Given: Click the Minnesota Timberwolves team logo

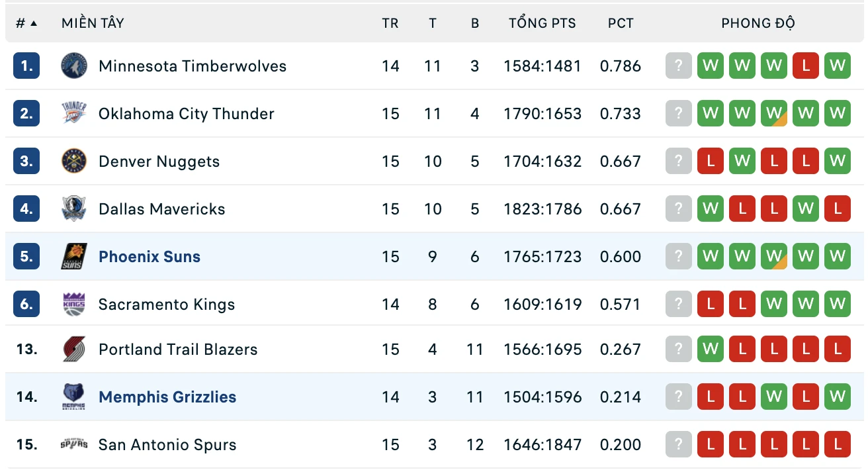Looking at the screenshot, I should pyautogui.click(x=74, y=66).
